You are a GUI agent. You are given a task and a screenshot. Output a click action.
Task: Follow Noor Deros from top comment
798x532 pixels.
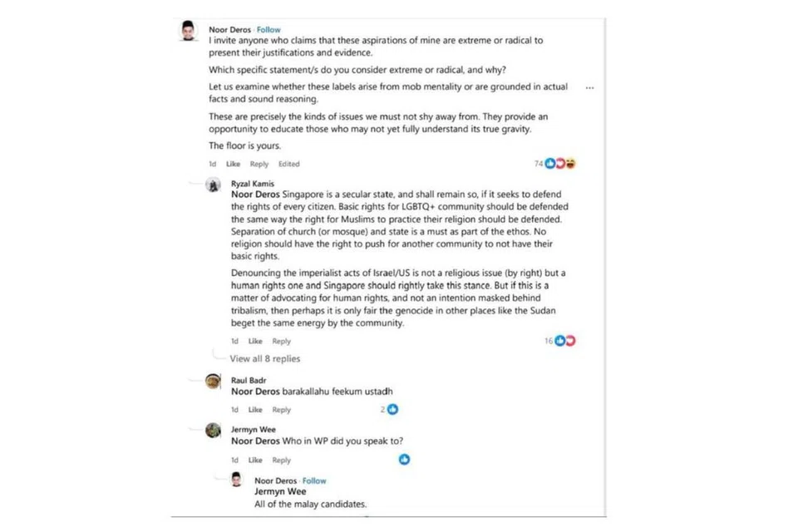pyautogui.click(x=268, y=30)
